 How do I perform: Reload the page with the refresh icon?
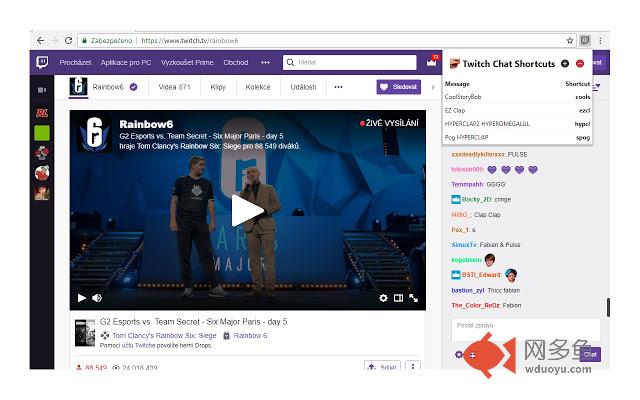(x=68, y=40)
